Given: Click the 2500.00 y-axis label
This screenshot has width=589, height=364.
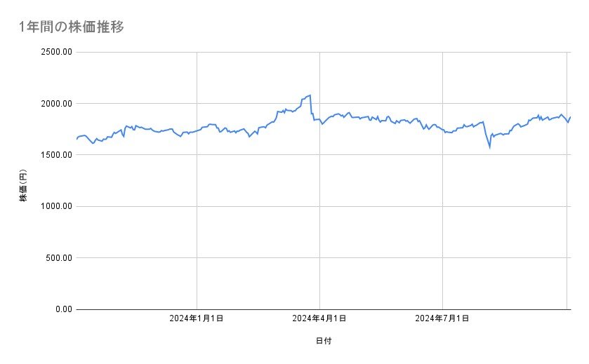Looking at the screenshot, I should (x=54, y=52).
